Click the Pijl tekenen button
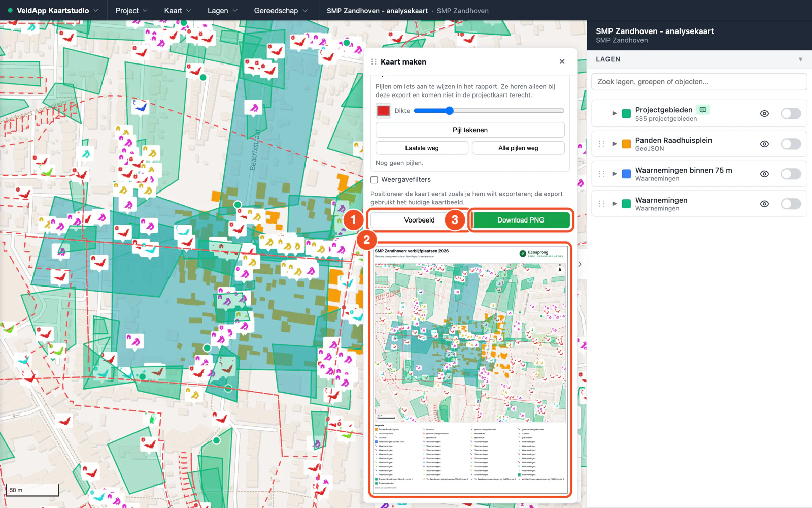812x508 pixels. pos(470,130)
